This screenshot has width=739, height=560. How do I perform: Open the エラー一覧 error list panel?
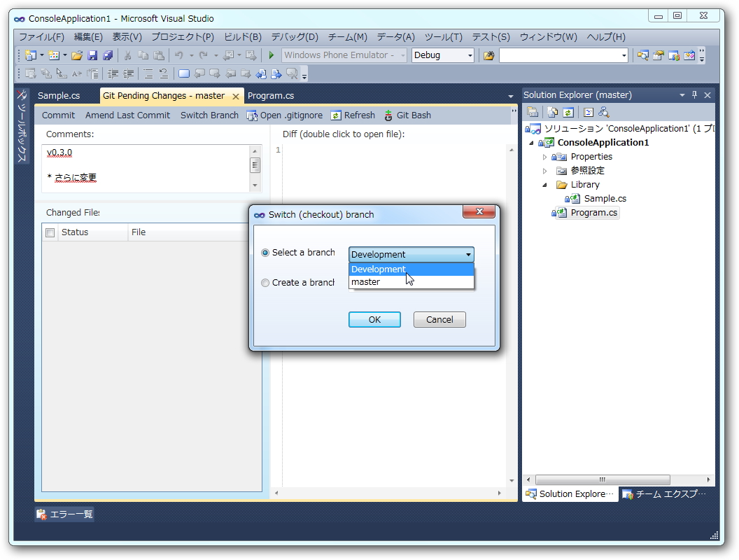click(65, 514)
